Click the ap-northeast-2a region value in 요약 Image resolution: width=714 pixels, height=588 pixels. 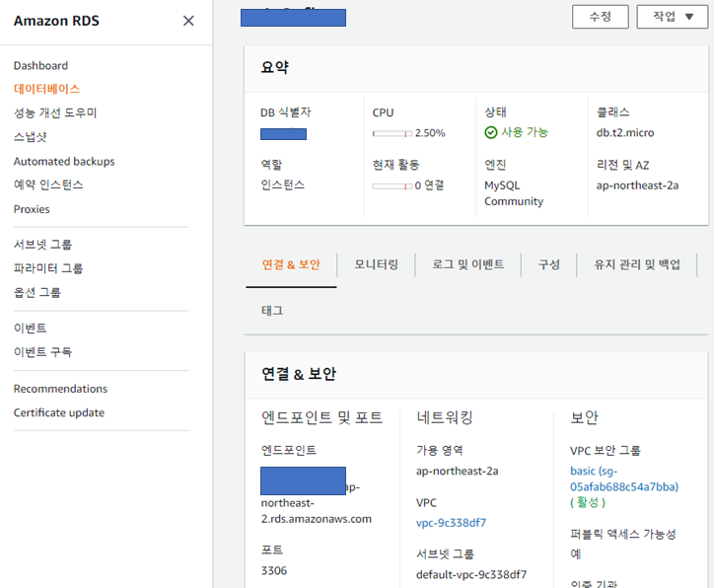(x=637, y=185)
